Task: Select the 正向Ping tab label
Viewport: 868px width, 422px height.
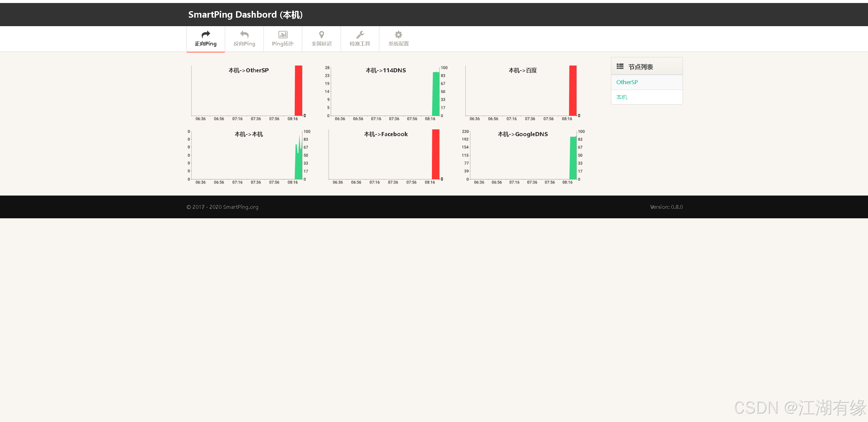Action: tap(206, 44)
